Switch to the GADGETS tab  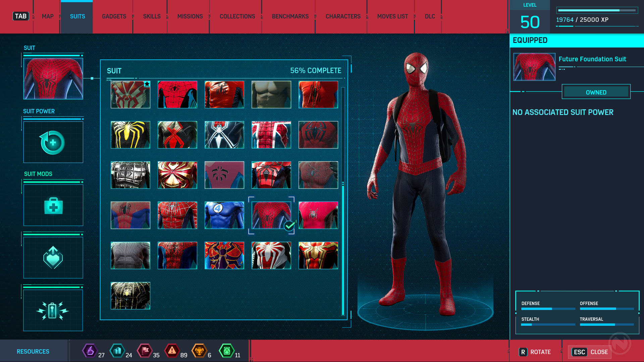point(114,16)
